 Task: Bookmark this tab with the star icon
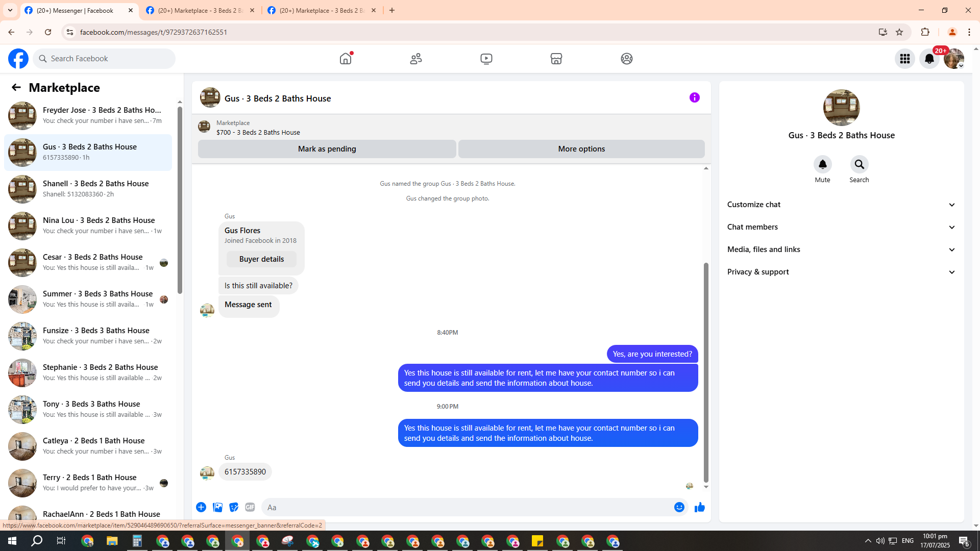click(899, 32)
